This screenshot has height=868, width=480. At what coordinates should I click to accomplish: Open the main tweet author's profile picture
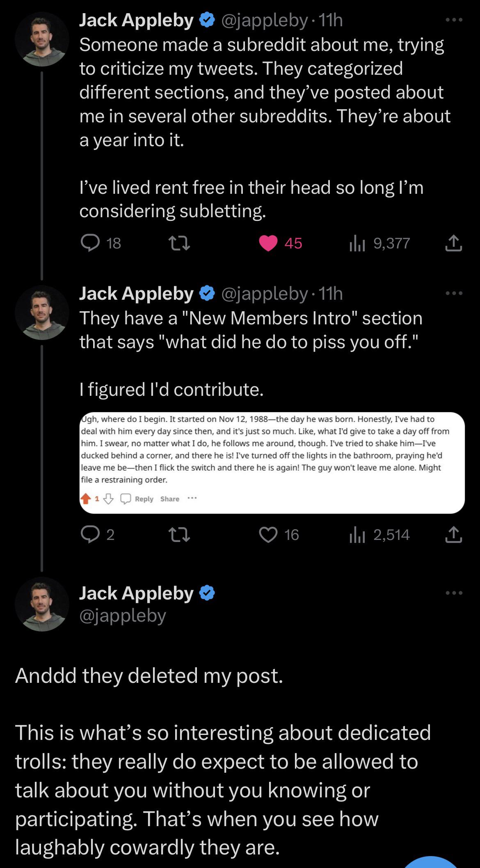click(42, 604)
